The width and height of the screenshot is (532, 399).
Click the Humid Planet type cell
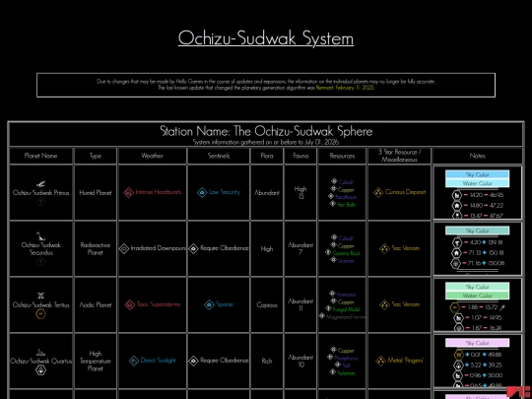tap(96, 193)
